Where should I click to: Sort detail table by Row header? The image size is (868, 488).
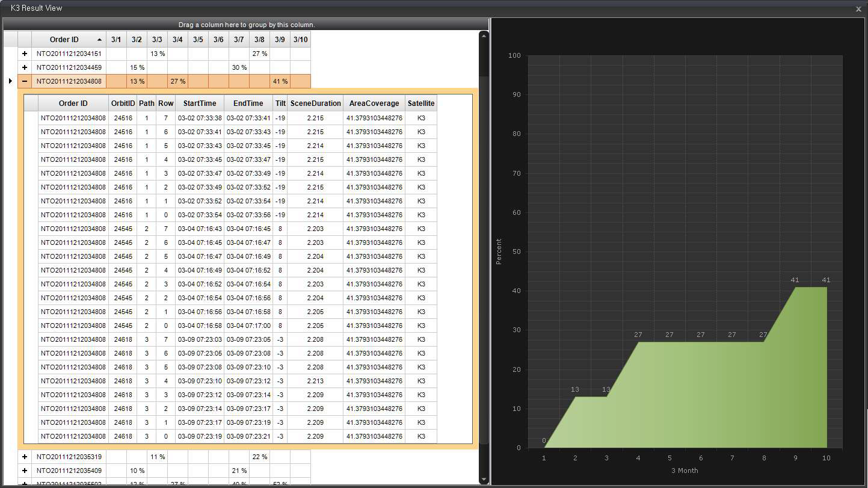[x=166, y=103]
